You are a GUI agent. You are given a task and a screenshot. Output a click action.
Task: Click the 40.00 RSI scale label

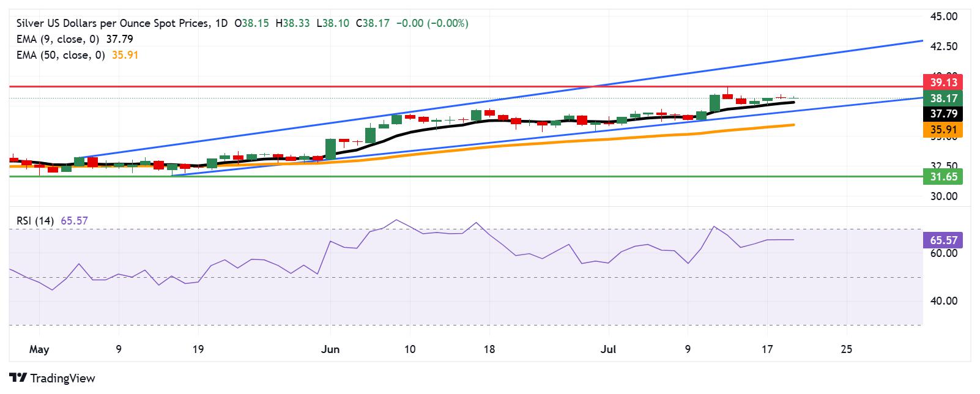coord(943,301)
